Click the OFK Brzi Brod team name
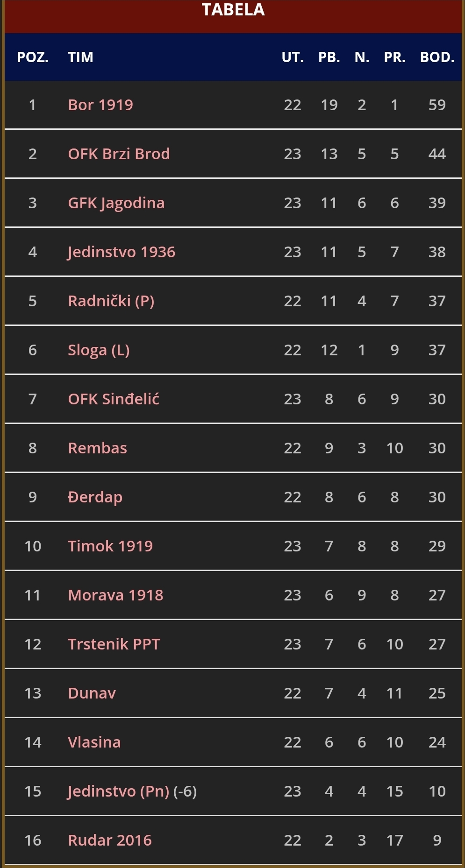 (119, 154)
